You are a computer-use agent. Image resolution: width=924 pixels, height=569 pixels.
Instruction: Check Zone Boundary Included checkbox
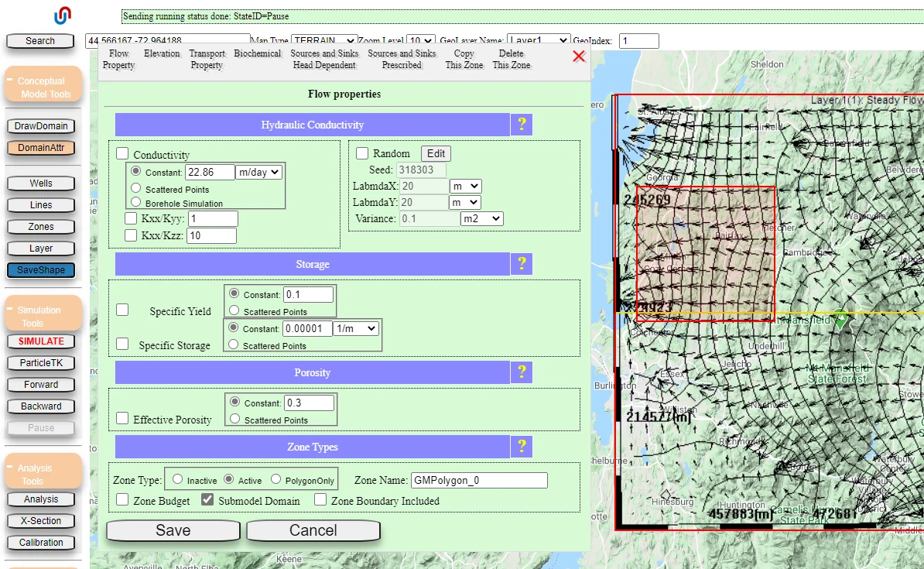[x=320, y=499]
